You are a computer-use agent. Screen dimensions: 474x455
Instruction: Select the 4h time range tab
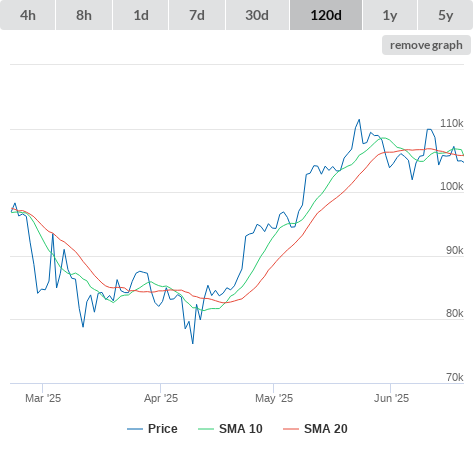coord(28,15)
